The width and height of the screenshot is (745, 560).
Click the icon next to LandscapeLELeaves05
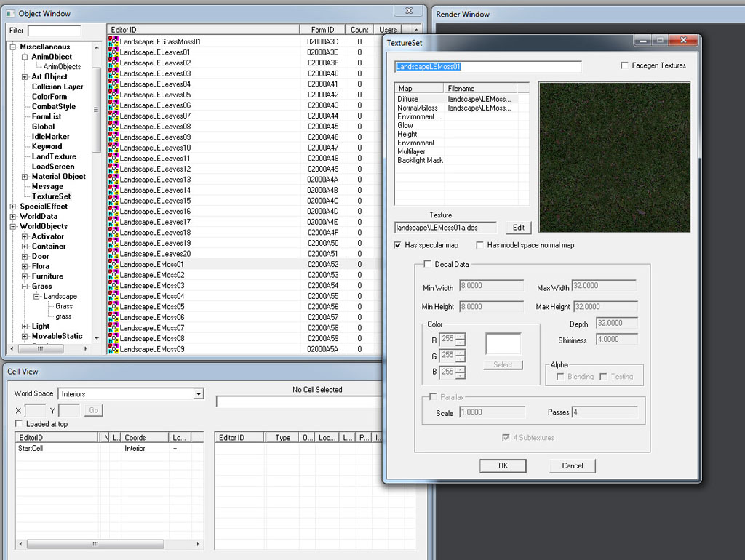(x=113, y=95)
